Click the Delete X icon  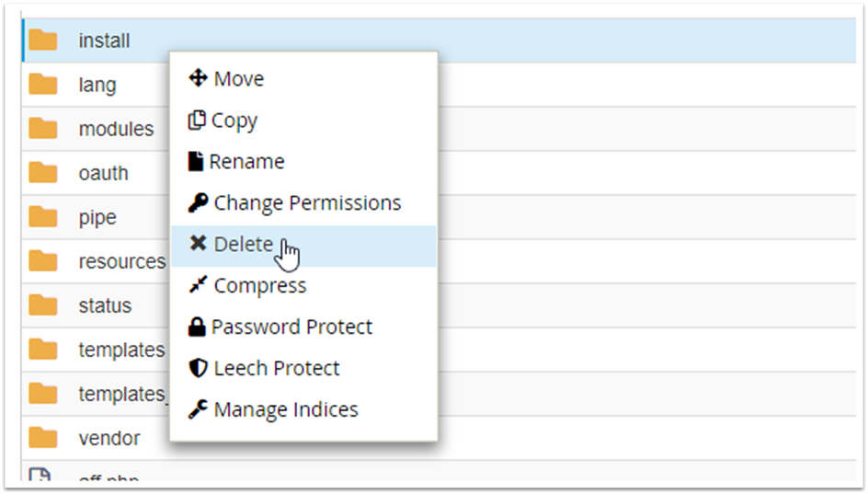pyautogui.click(x=198, y=244)
